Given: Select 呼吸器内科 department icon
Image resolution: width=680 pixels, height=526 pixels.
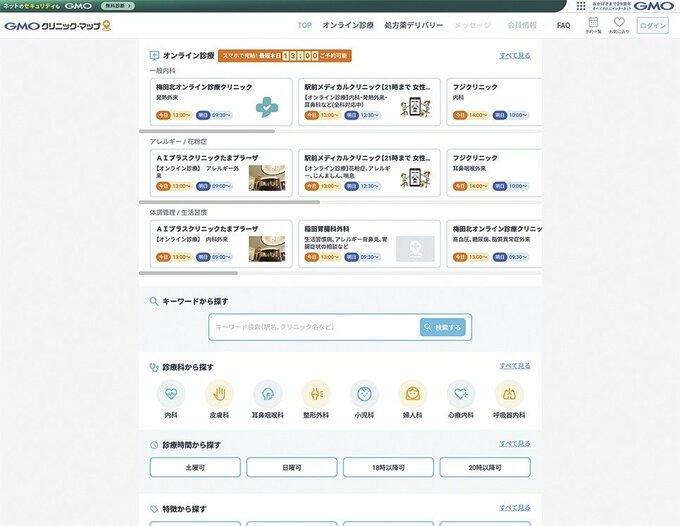Looking at the screenshot, I should (509, 394).
